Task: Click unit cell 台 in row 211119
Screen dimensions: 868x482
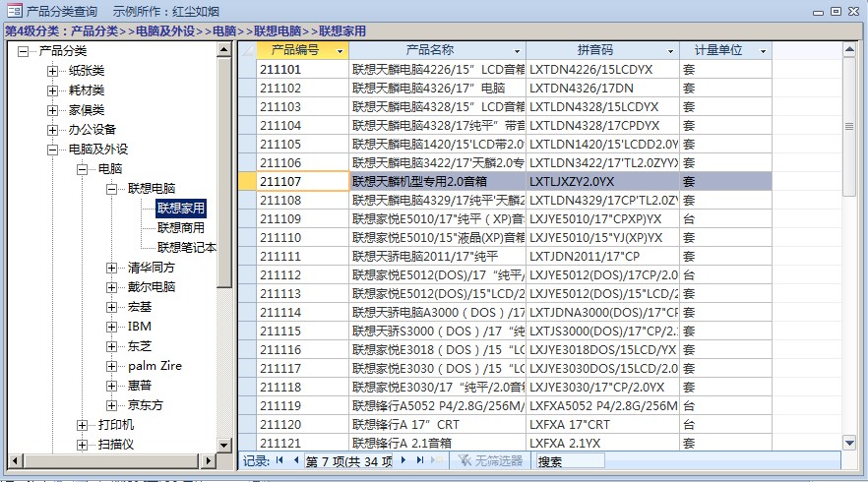Action: pyautogui.click(x=725, y=405)
